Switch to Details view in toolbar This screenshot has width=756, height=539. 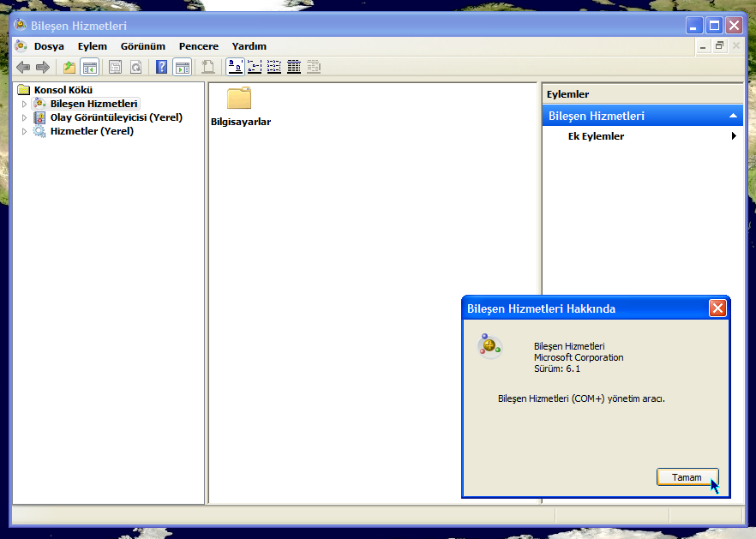pyautogui.click(x=294, y=67)
